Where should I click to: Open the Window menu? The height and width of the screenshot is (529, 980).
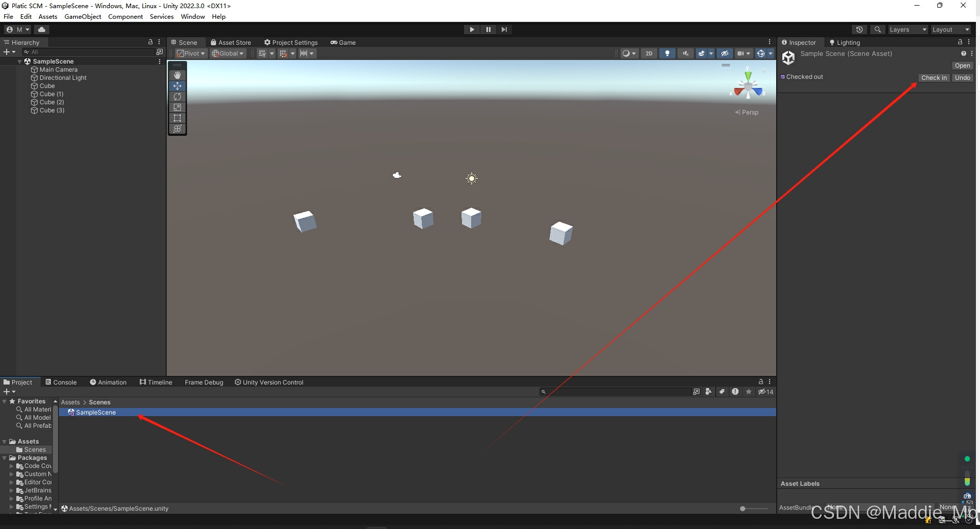tap(193, 17)
